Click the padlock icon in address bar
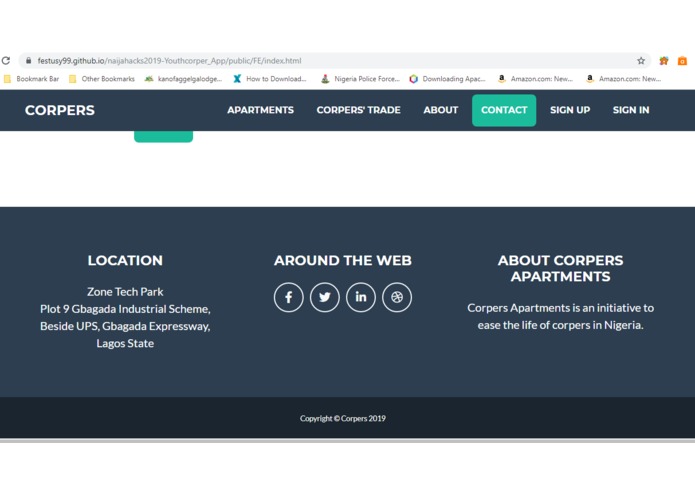Viewport: 695px width, 494px height. click(x=29, y=61)
